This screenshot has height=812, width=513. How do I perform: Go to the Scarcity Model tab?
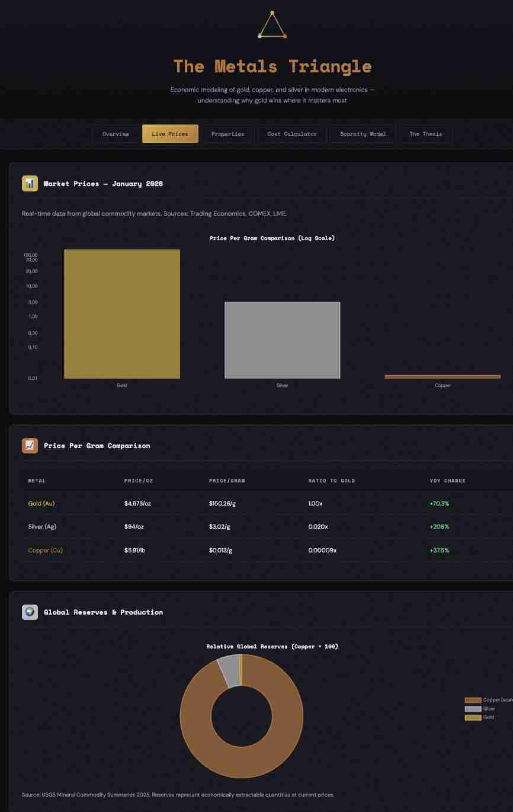[x=363, y=134]
